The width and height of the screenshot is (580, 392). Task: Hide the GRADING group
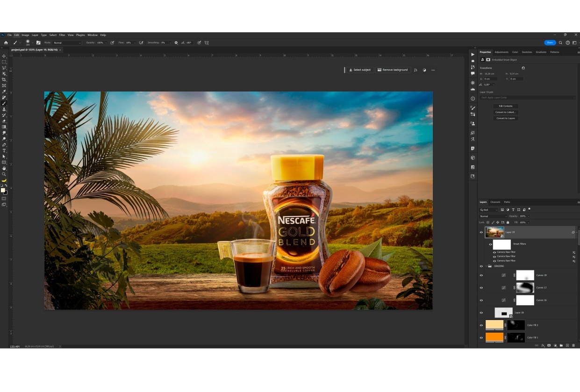pyautogui.click(x=481, y=266)
